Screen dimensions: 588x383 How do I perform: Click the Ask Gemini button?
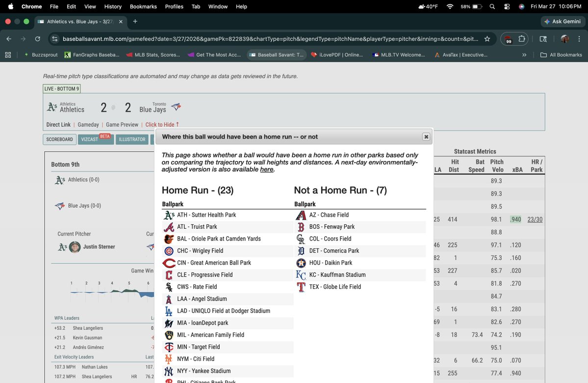point(562,22)
